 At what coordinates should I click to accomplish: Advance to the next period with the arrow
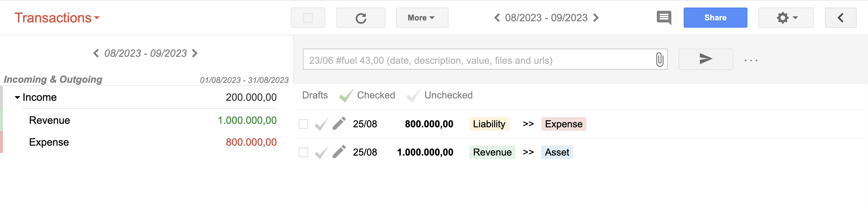coord(596,17)
